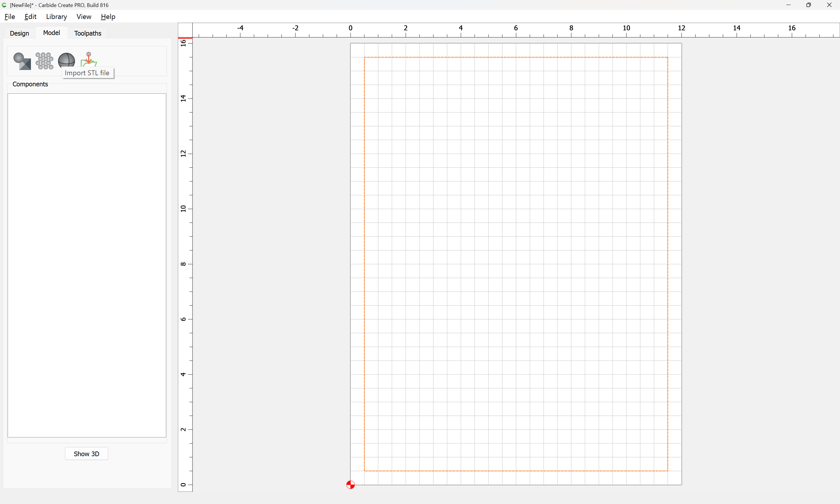Open the File menu

tap(10, 17)
